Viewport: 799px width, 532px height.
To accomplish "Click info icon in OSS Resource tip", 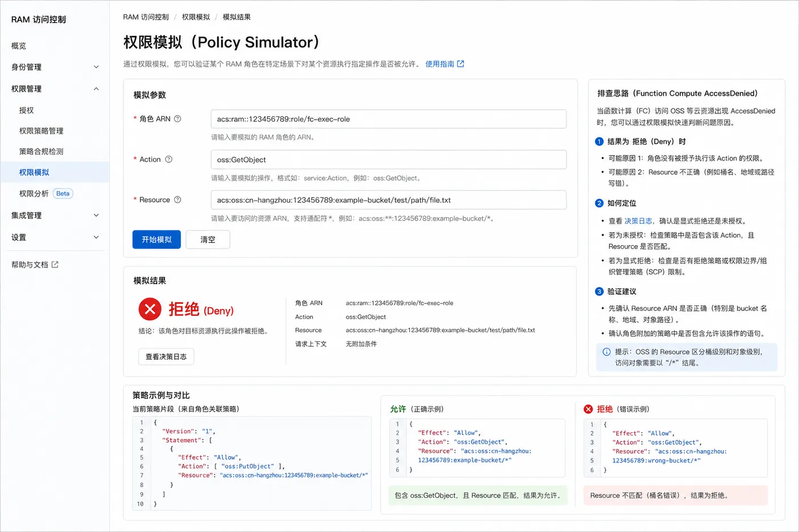I will (606, 352).
